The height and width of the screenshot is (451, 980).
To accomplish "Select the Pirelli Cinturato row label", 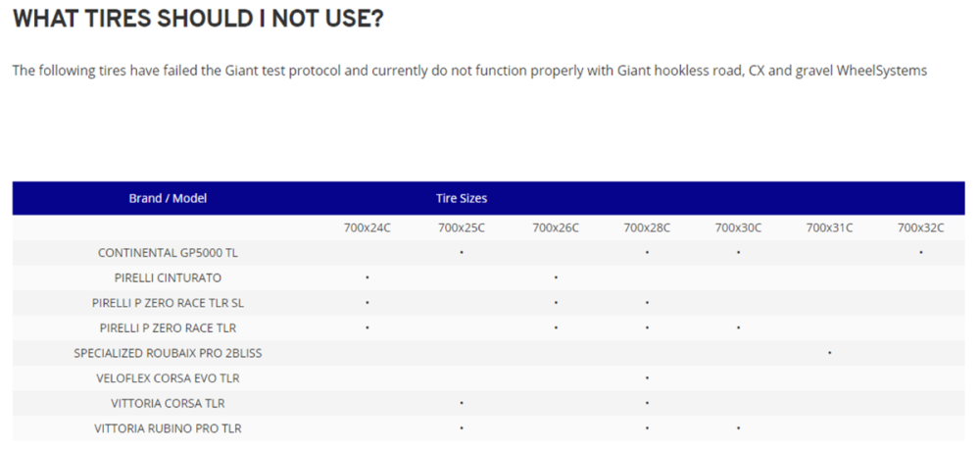I will (x=168, y=278).
